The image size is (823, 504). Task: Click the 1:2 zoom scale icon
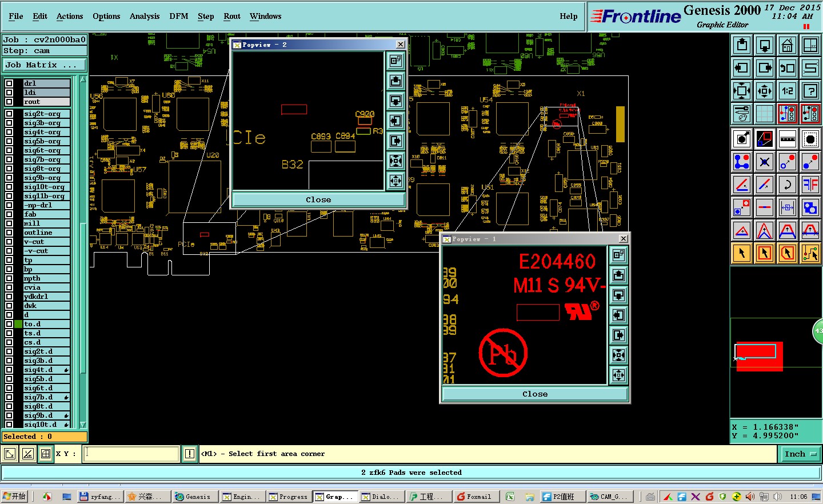coord(788,90)
